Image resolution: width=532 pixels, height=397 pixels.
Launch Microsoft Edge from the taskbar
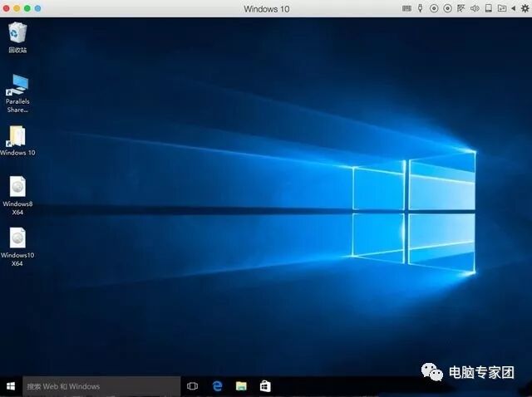pos(217,386)
